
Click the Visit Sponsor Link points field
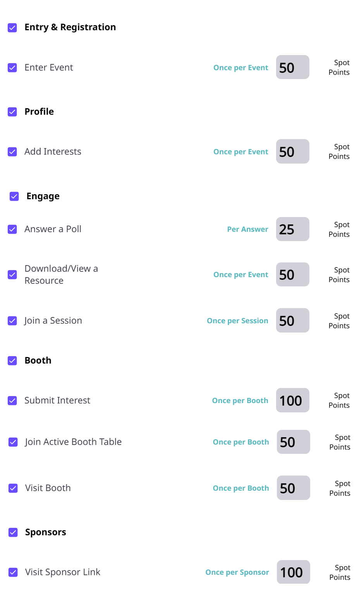point(293,572)
